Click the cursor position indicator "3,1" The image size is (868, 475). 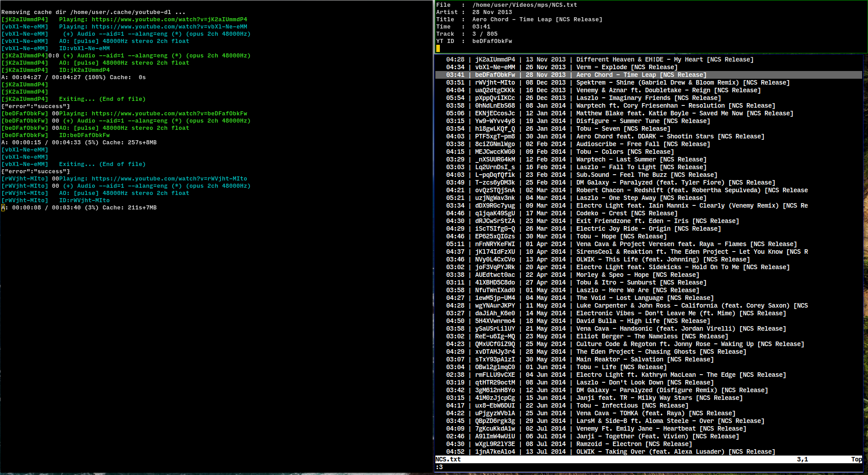802,460
